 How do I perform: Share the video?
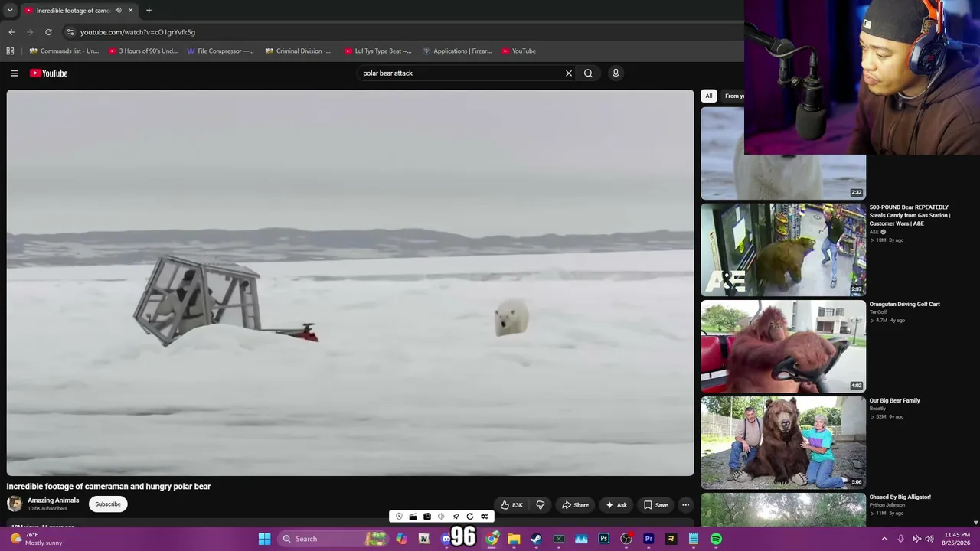575,505
